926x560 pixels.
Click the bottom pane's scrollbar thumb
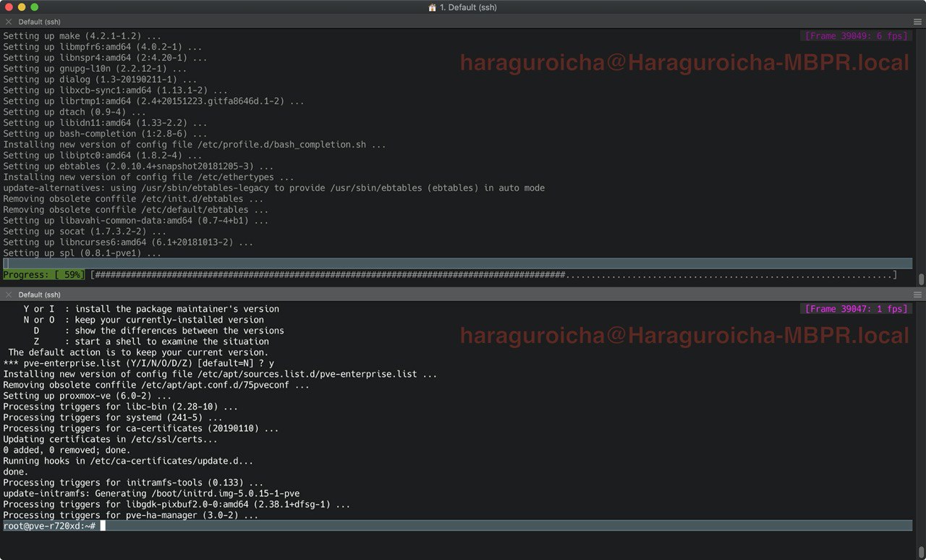(921, 552)
